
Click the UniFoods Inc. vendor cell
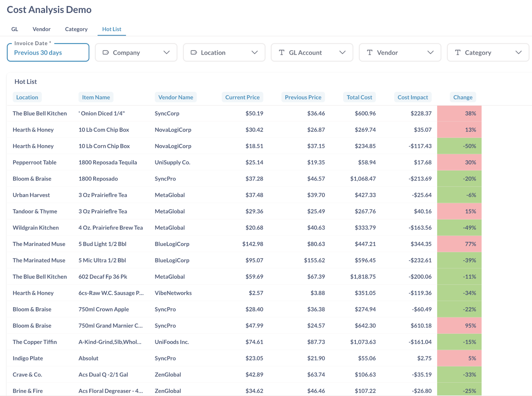click(172, 342)
